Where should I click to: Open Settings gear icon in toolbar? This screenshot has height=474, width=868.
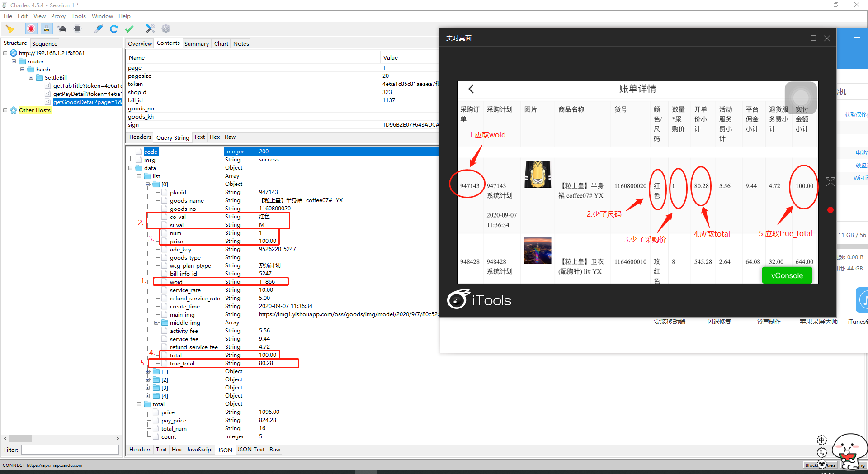click(166, 29)
